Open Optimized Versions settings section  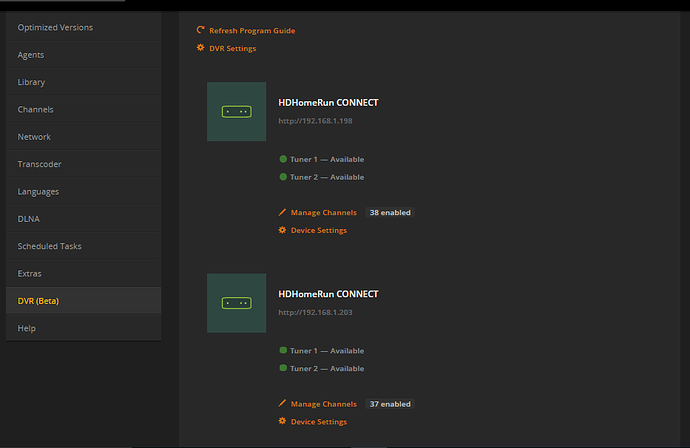(x=84, y=27)
